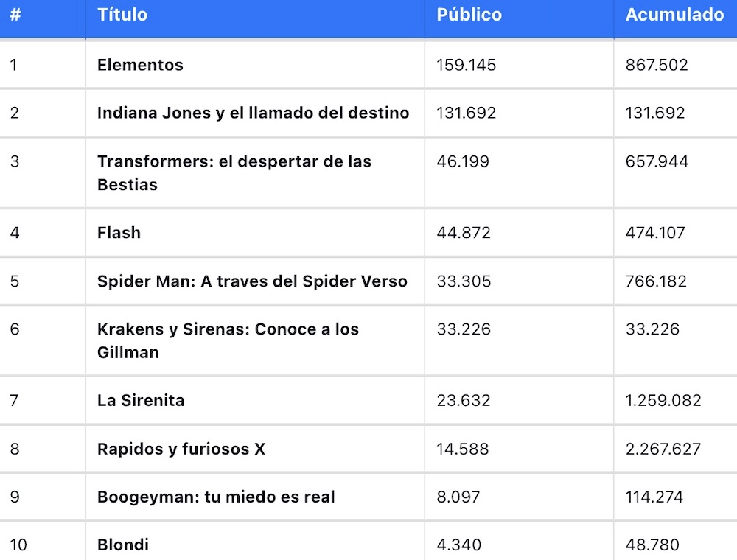Click the Público column header

click(x=469, y=15)
